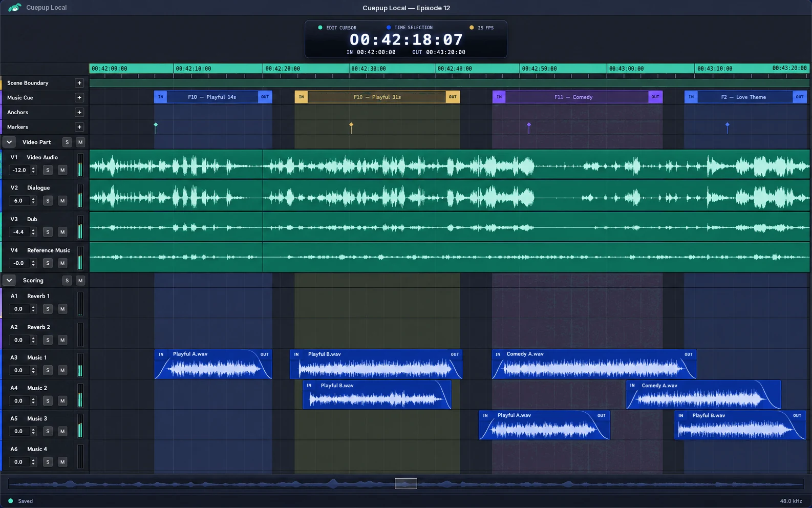Click the Cuepup Local app logo icon

(14, 8)
